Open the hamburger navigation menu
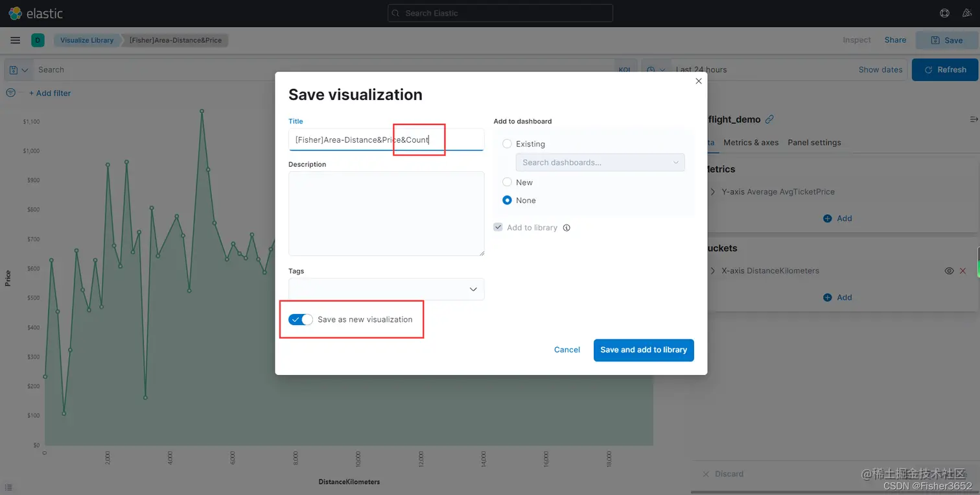Screen dimensions: 980x495 point(16,40)
